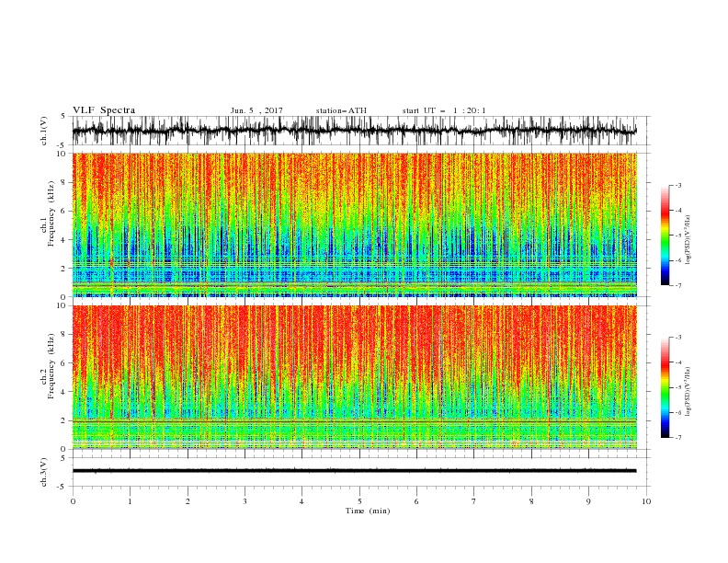Click the "-3" label on ch.2 color scale
This screenshot has width=728, height=563.
pyautogui.click(x=678, y=338)
